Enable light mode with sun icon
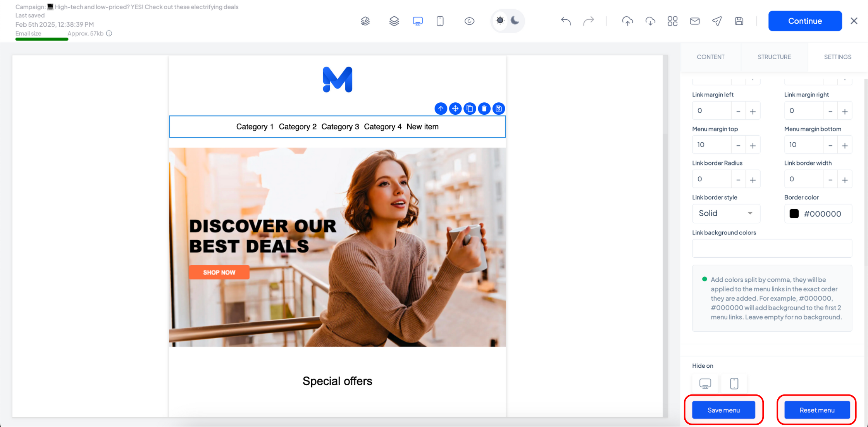This screenshot has height=427, width=868. click(500, 21)
